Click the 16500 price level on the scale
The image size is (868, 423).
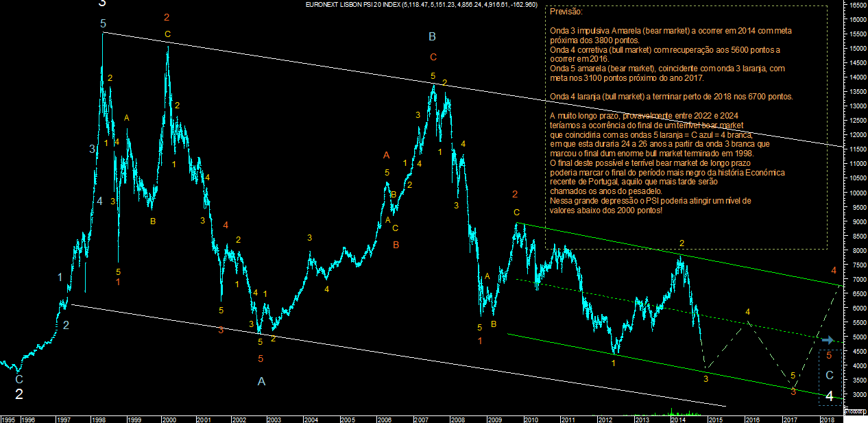(x=857, y=5)
